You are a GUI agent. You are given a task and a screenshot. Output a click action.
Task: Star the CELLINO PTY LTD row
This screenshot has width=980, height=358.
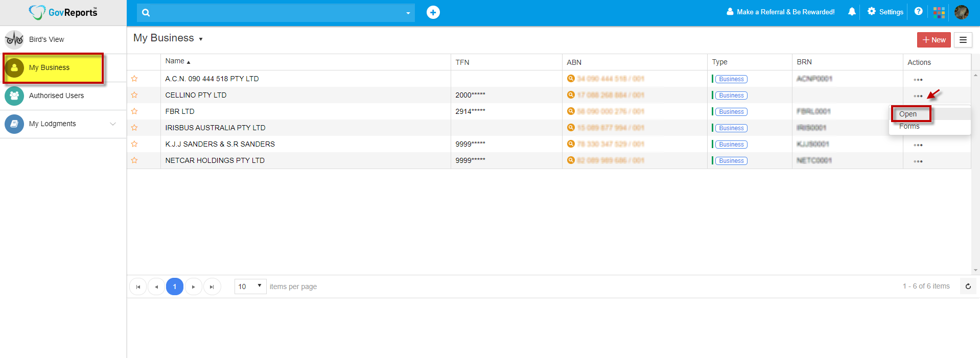click(134, 95)
